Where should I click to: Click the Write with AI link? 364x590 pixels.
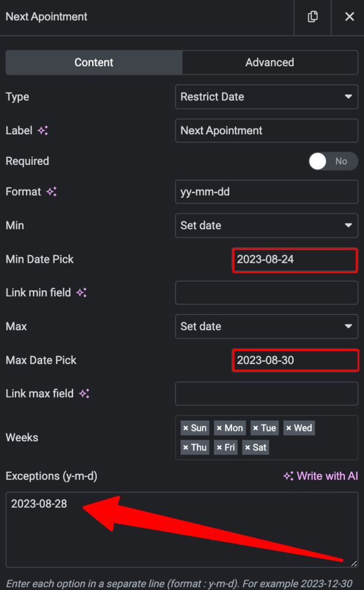tap(321, 476)
